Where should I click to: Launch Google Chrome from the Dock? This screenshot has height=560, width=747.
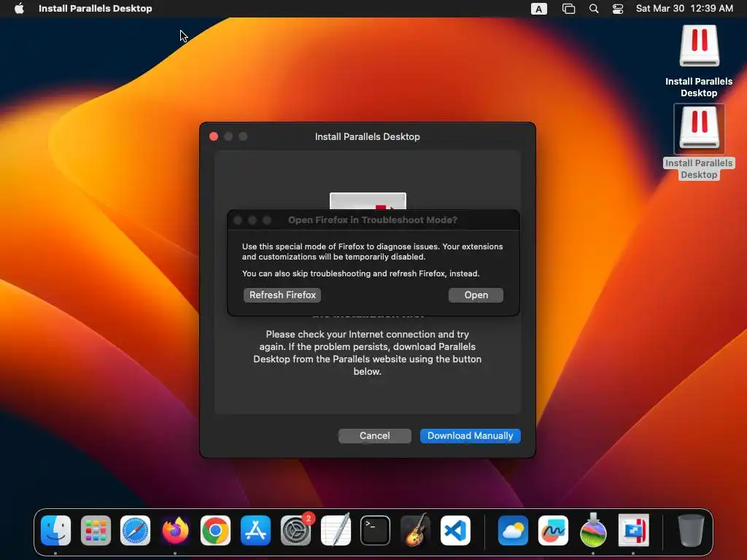pyautogui.click(x=215, y=530)
